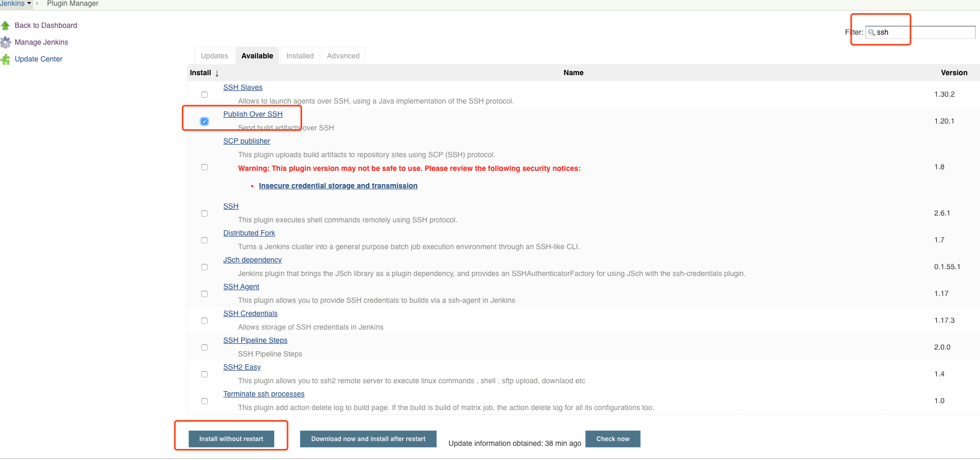Click the magnifier icon in the filter box
980x460 pixels.
point(871,32)
